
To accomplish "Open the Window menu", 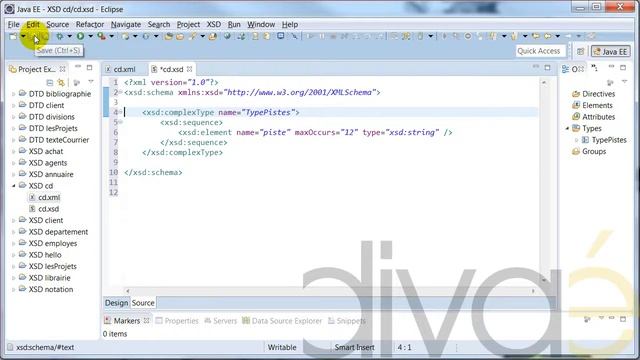I will (x=261, y=24).
